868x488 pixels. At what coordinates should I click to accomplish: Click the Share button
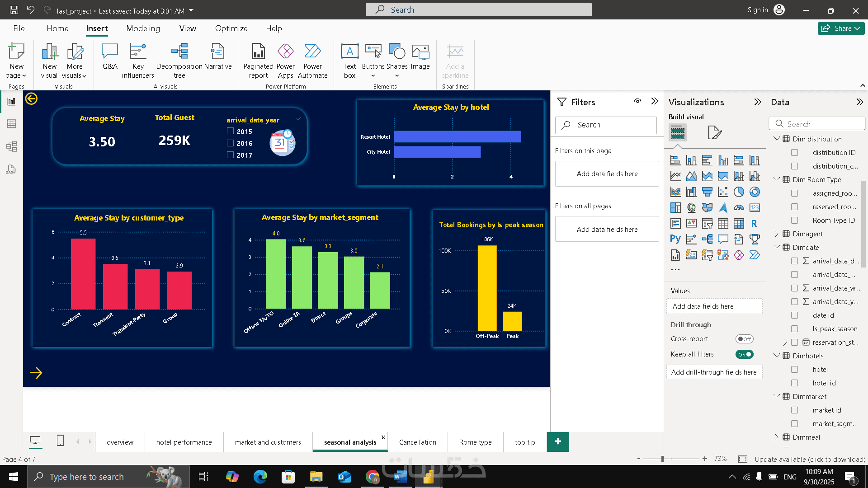(x=841, y=28)
